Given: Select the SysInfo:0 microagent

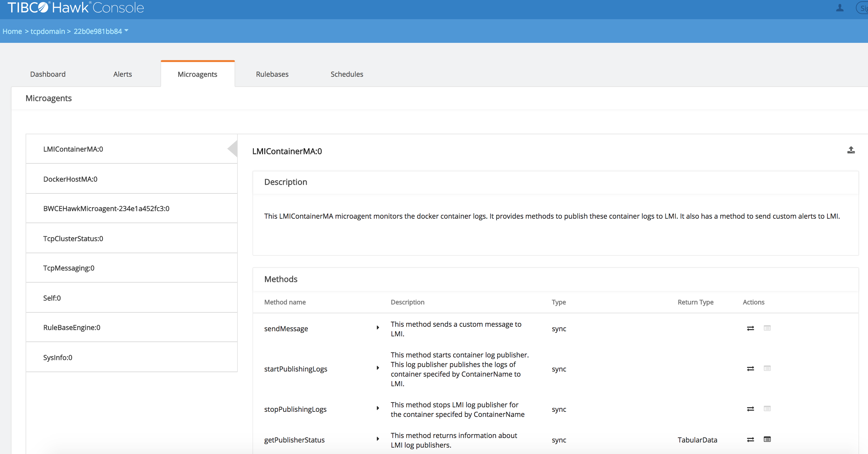Looking at the screenshot, I should 58,357.
